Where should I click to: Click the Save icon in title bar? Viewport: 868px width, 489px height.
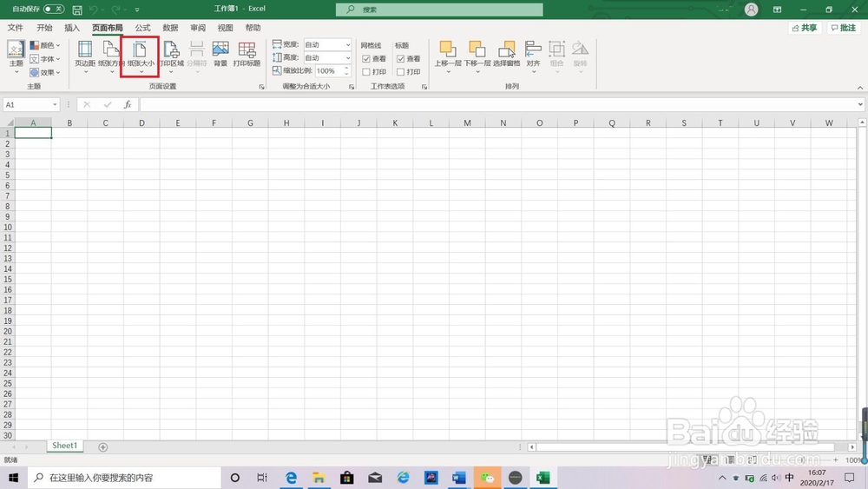pyautogui.click(x=77, y=10)
